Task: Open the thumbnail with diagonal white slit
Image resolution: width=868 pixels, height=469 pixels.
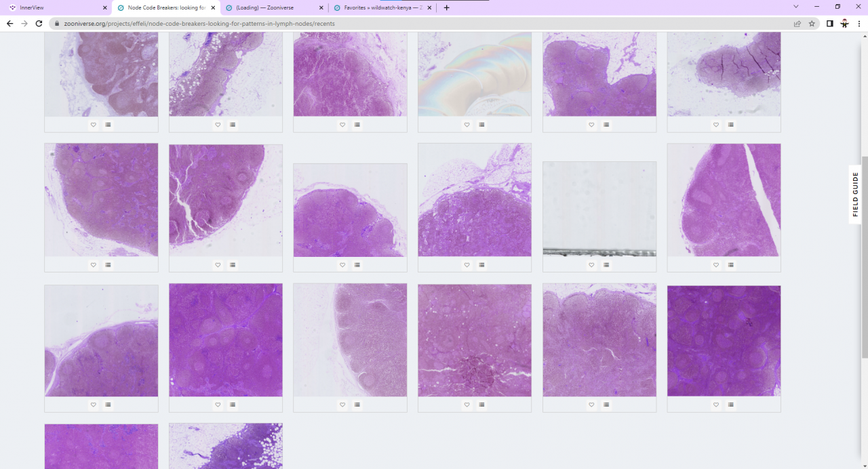Action: tap(724, 200)
